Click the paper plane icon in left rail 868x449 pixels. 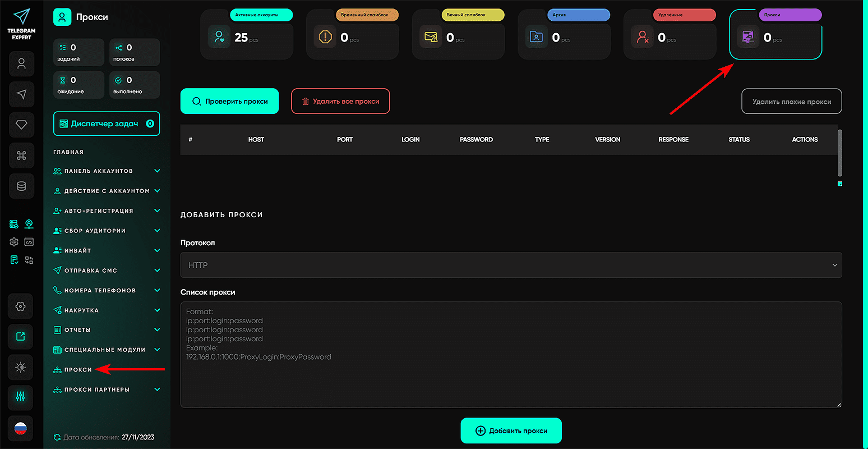(x=21, y=94)
